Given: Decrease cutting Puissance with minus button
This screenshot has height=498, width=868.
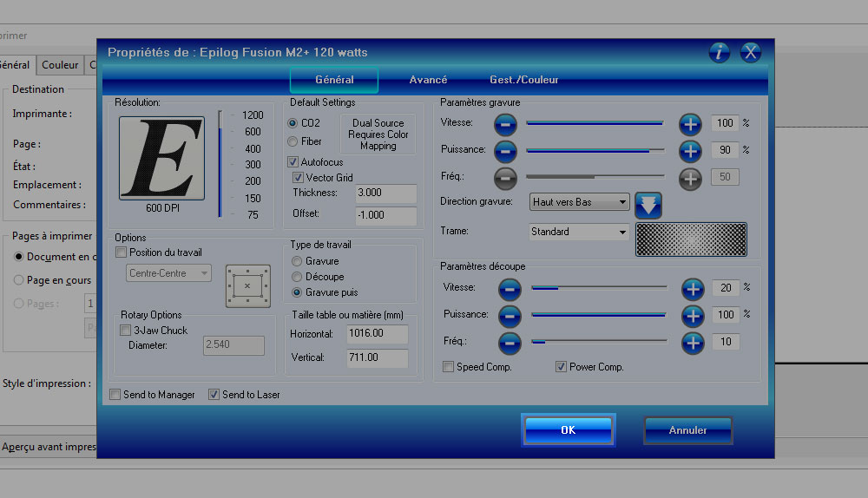Looking at the screenshot, I should pos(510,316).
